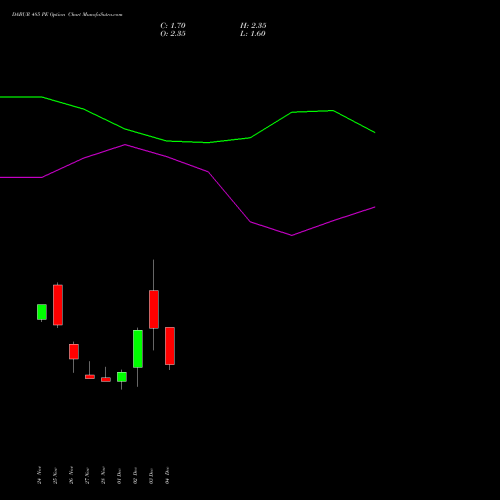Click the tall green candle for 02 Dec
This screenshot has height=500, width=500.
tap(138, 349)
